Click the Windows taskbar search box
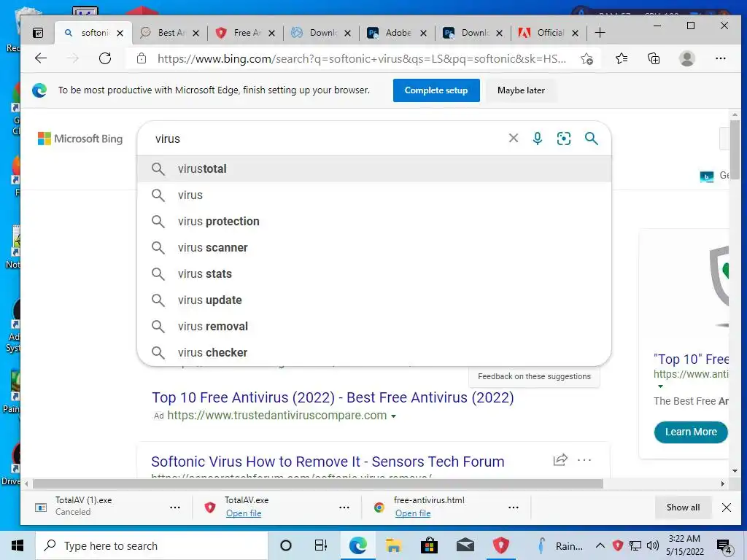 152,545
